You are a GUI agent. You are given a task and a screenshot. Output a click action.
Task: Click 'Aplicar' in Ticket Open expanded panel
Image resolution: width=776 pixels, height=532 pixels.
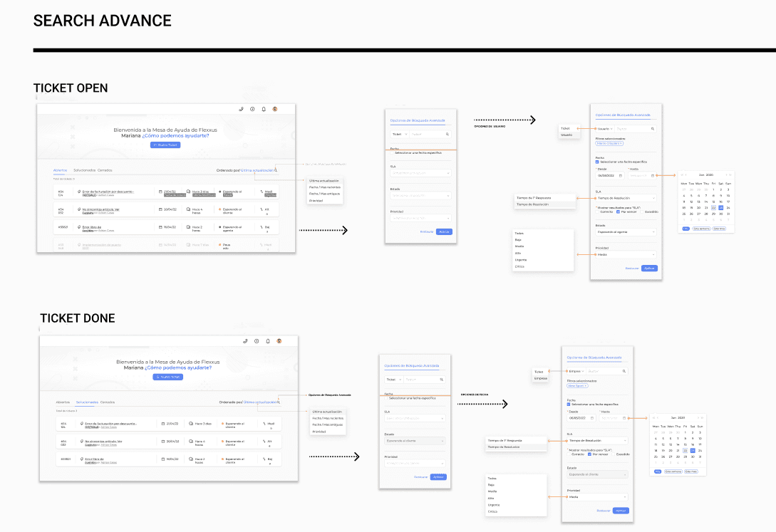tap(649, 268)
